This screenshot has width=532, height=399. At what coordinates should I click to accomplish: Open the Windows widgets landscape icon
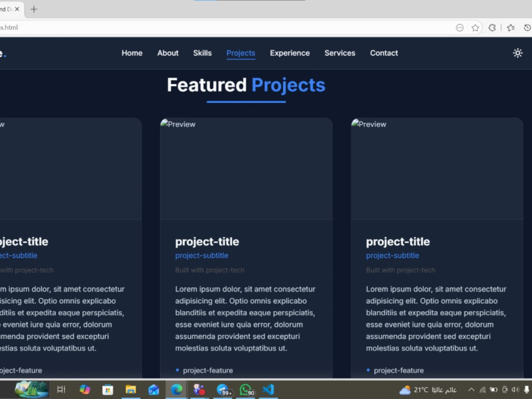31,389
